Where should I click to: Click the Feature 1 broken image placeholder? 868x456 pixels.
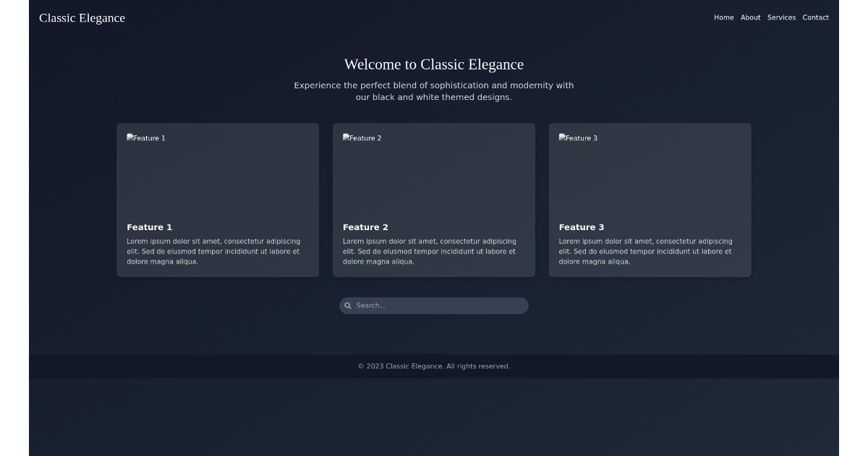[x=146, y=138]
